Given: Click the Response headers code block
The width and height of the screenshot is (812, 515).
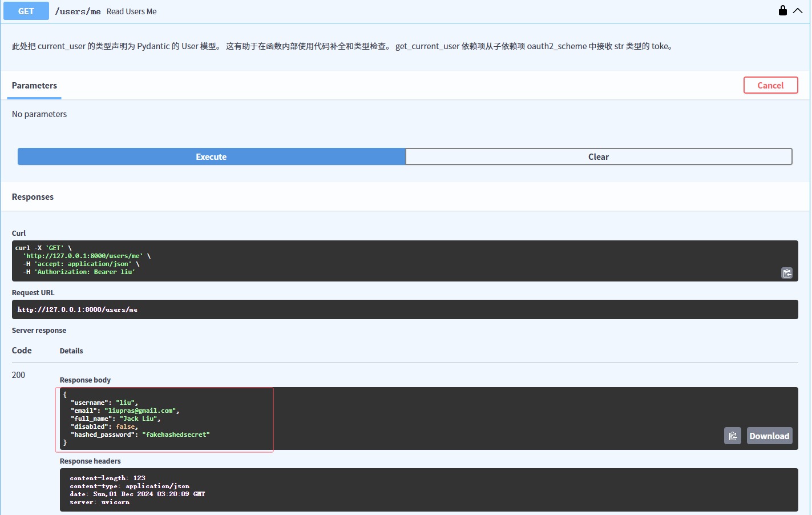Looking at the screenshot, I should point(428,489).
